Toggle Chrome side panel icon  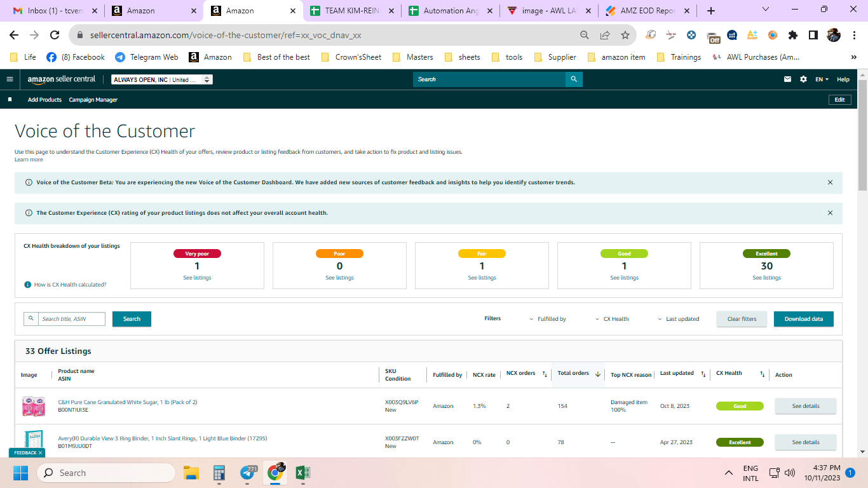pyautogui.click(x=813, y=36)
